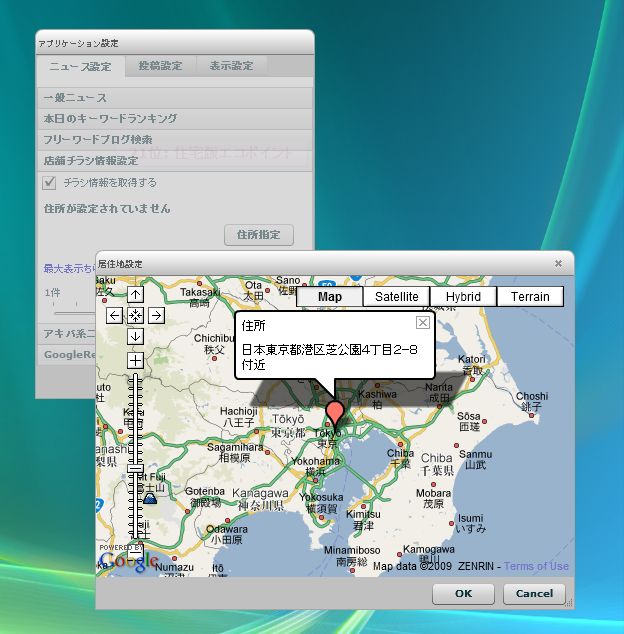This screenshot has height=634, width=624.
Task: Switch map view to Terrain
Action: (x=530, y=296)
